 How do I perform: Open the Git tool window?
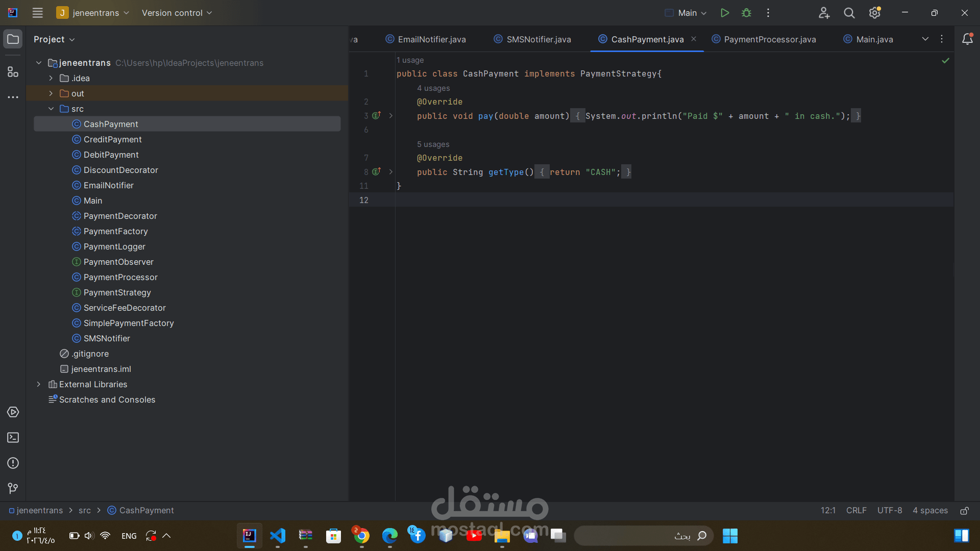(x=13, y=488)
